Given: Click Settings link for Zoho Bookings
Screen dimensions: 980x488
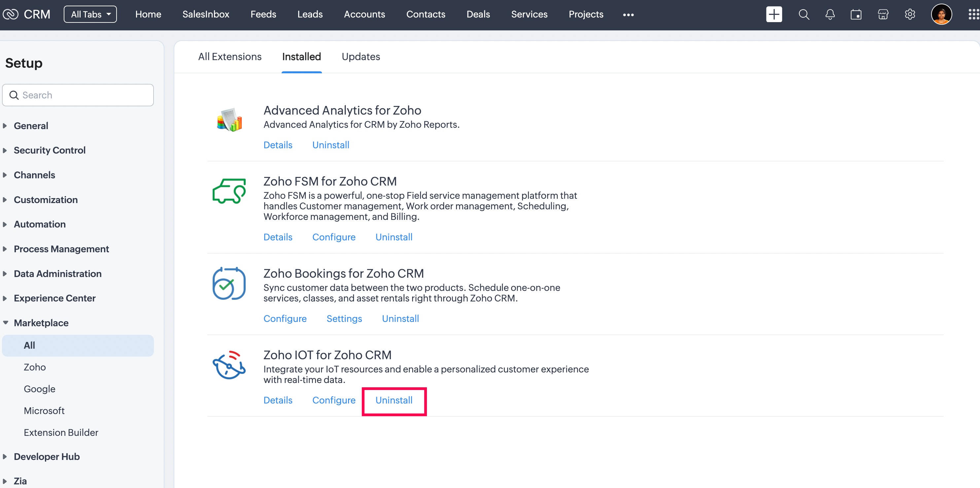Looking at the screenshot, I should click(x=344, y=319).
